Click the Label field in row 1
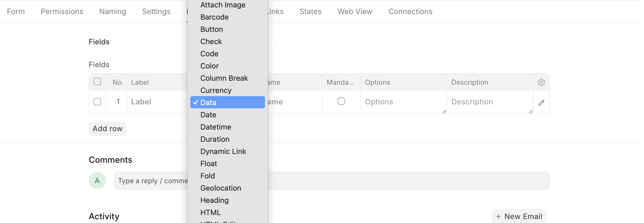 tap(156, 102)
